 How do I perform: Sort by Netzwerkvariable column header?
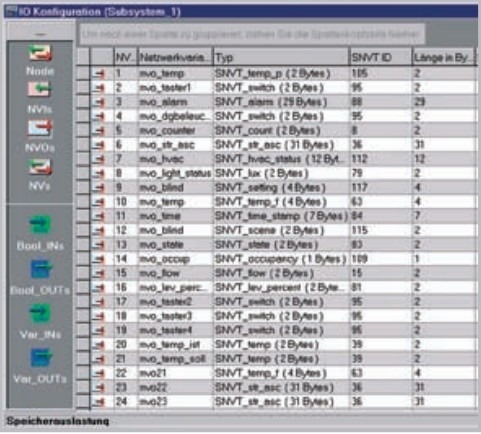(x=175, y=57)
